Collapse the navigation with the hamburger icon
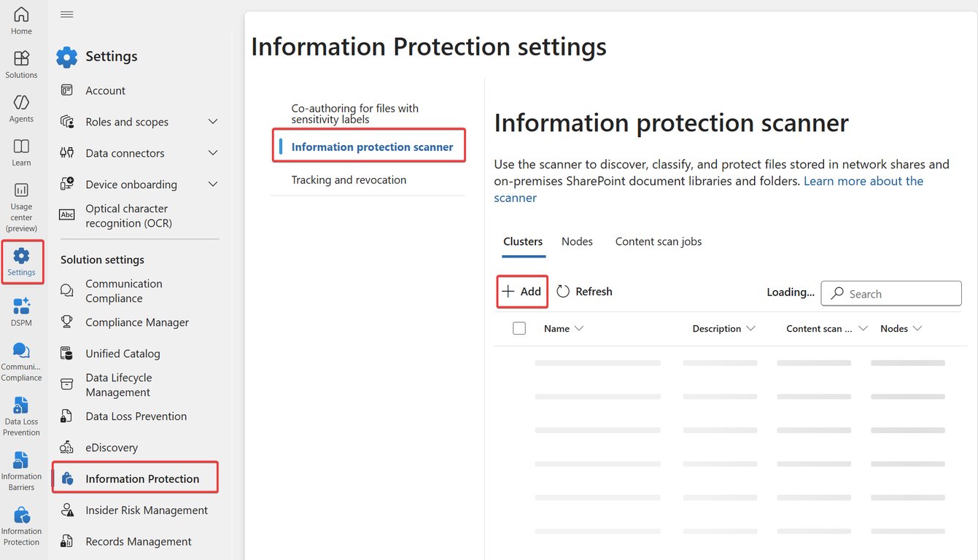The width and height of the screenshot is (978, 560). click(66, 15)
